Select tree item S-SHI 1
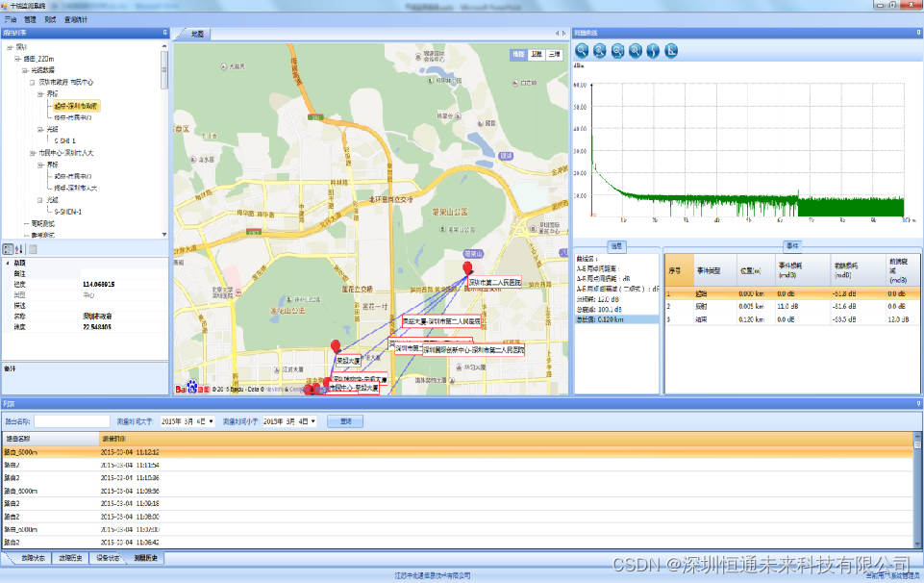924x583 pixels. pyautogui.click(x=64, y=141)
